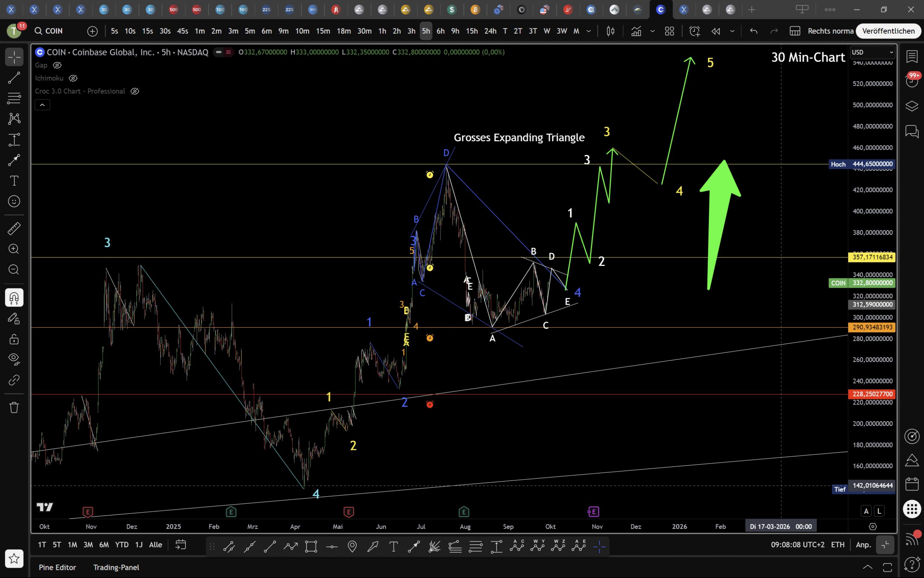Screen dimensions: 924x578
Task: Expand the timeframe list chevron
Action: click(589, 31)
